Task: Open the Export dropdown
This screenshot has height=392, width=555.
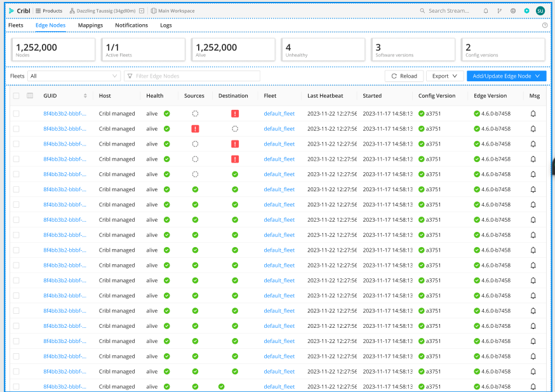Action: (x=444, y=76)
